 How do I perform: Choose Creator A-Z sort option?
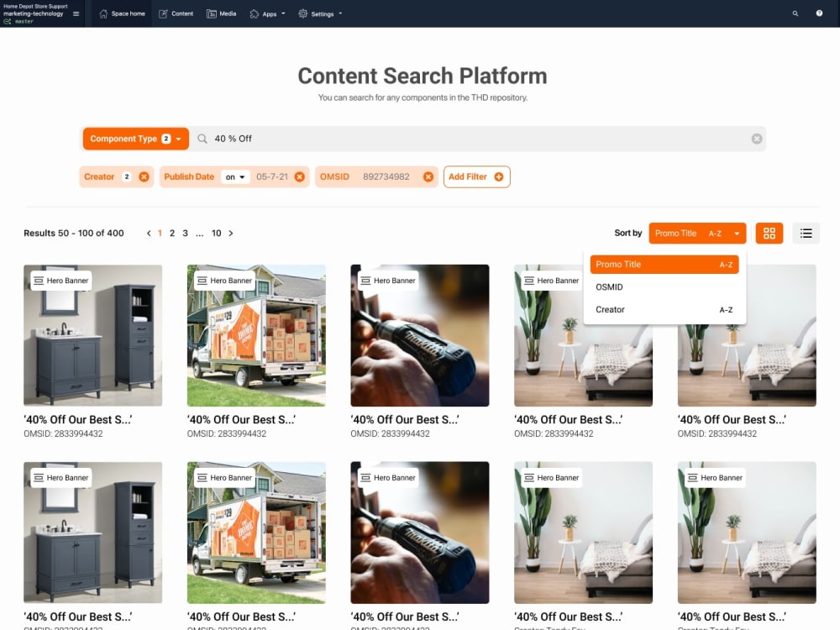click(664, 310)
